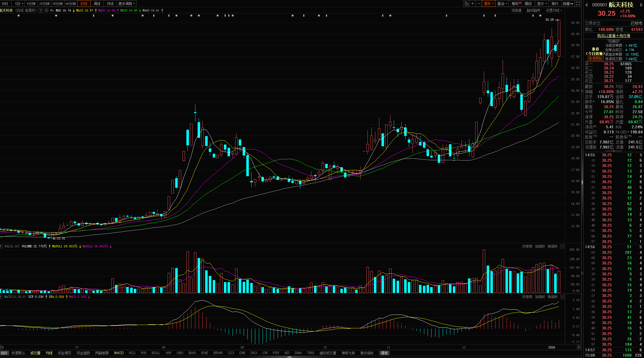Click the chart lock icon
Image resolution: width=644 pixels, height=358 pixels.
click(x=466, y=4)
